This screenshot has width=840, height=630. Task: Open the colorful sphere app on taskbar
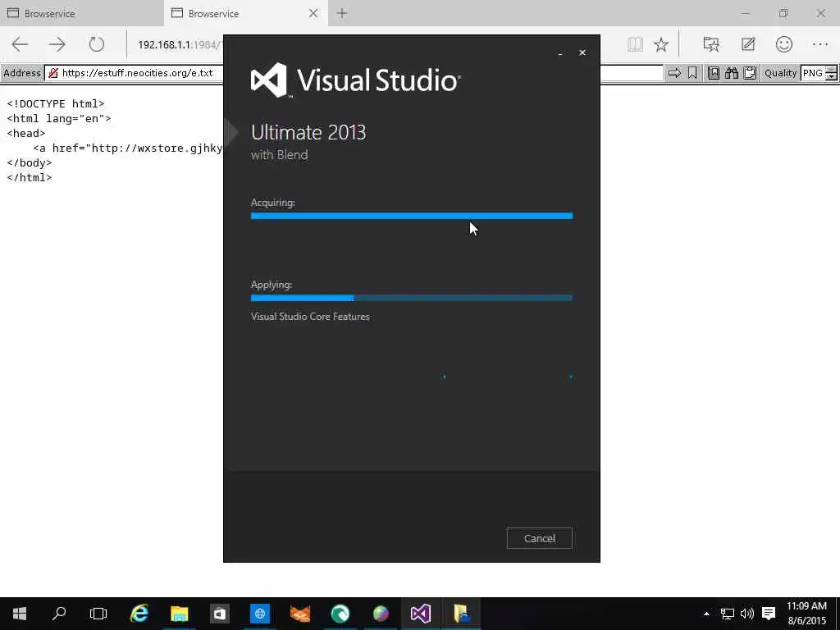381,614
